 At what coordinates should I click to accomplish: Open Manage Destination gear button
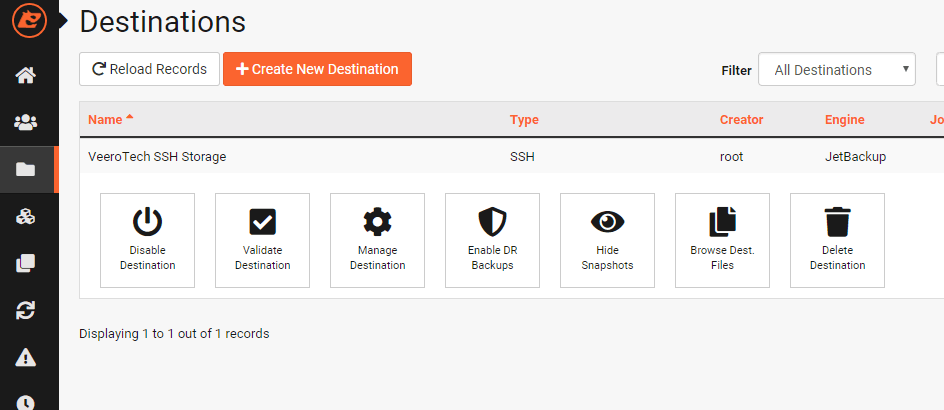coord(377,241)
